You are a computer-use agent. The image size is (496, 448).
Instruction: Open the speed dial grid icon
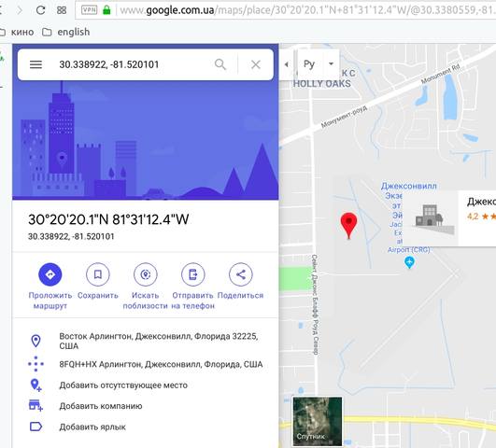(x=62, y=10)
